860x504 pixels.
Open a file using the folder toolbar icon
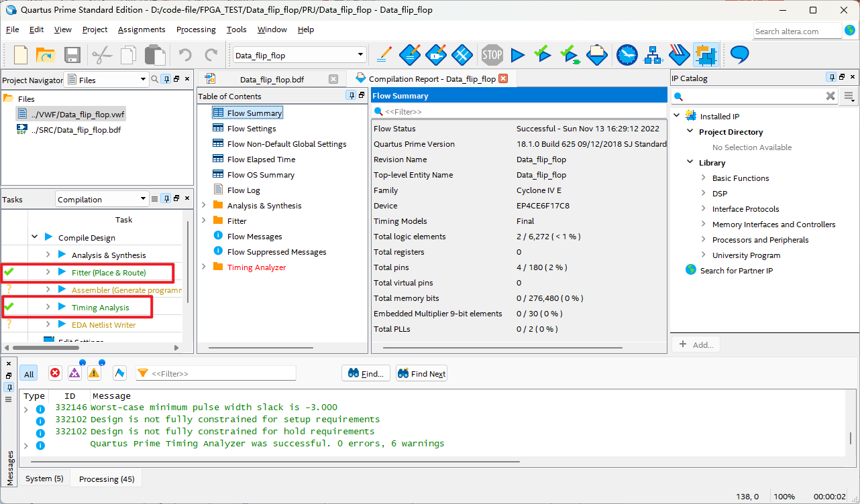point(45,55)
